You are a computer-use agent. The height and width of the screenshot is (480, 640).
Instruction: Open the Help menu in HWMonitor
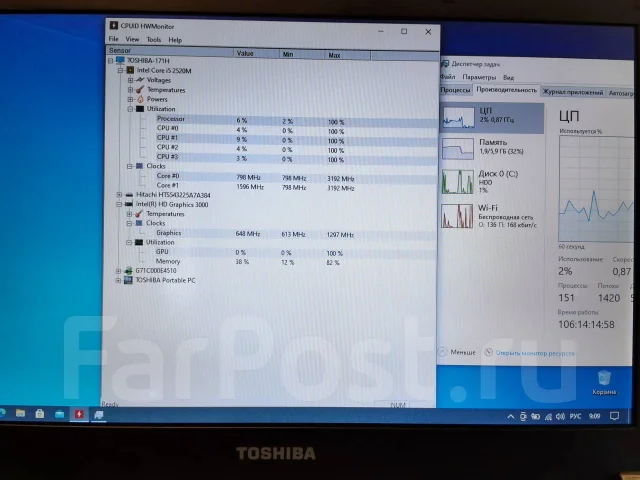pyautogui.click(x=175, y=40)
